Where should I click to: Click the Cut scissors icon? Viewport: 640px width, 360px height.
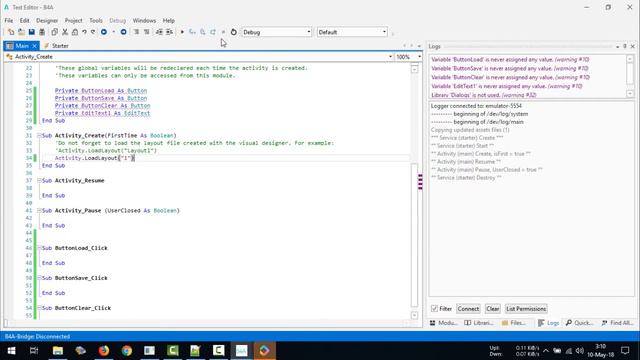click(64, 32)
